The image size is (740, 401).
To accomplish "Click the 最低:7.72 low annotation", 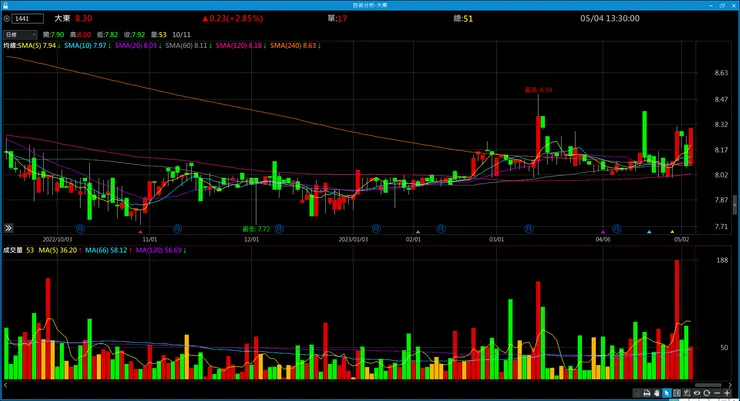I will point(256,229).
